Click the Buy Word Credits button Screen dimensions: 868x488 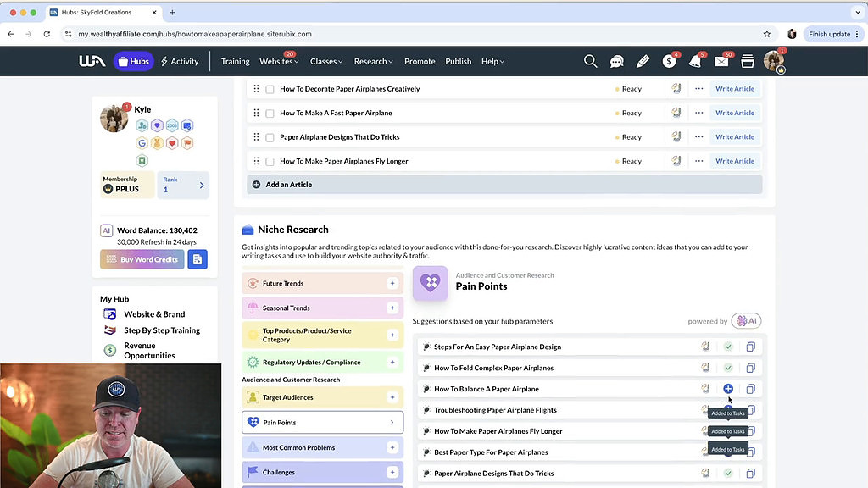[x=142, y=259]
